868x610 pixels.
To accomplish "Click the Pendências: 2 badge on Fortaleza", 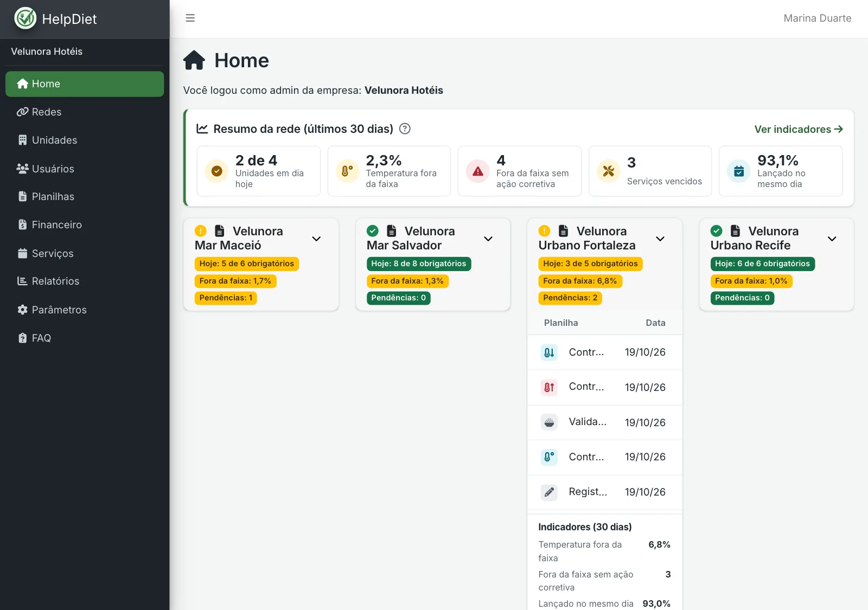I will coord(570,298).
